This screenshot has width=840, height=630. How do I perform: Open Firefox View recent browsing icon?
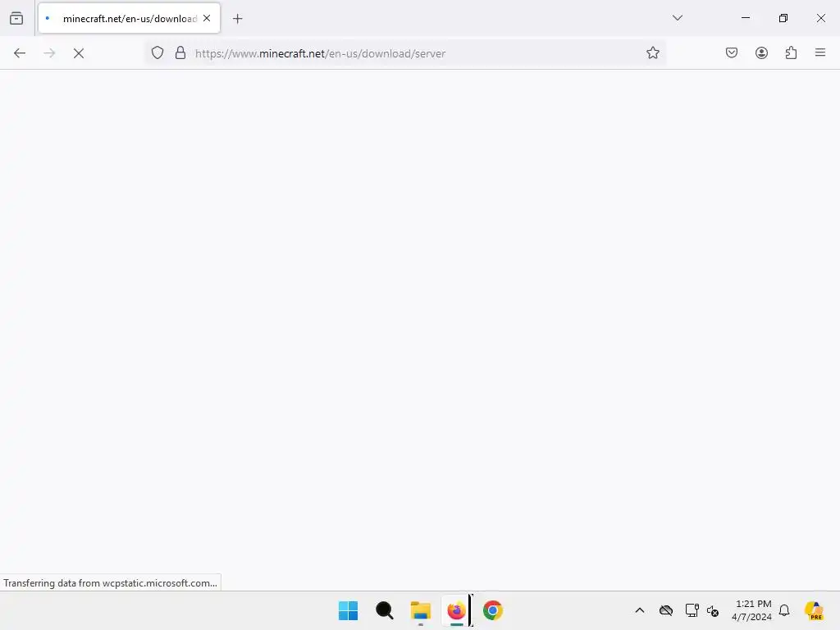coord(16,18)
